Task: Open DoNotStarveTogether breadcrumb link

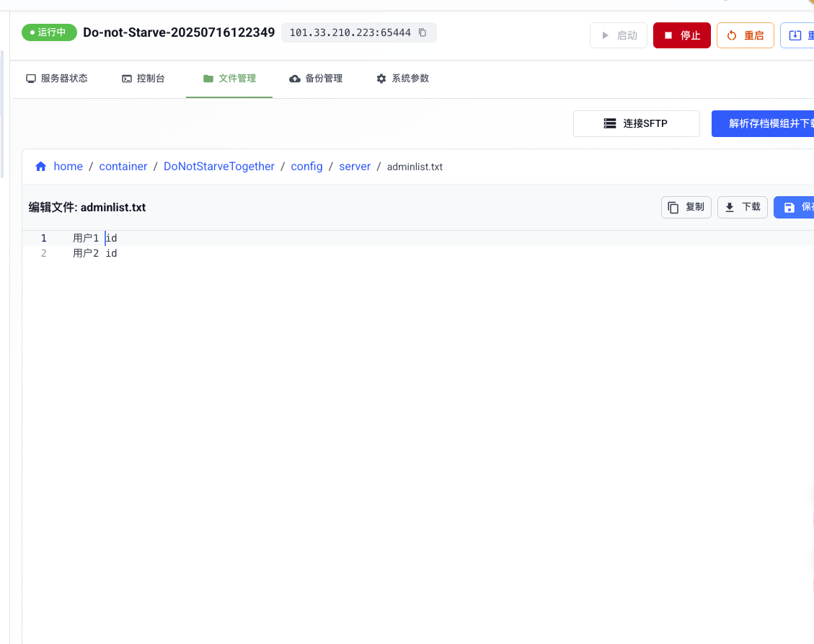Action: pos(219,166)
